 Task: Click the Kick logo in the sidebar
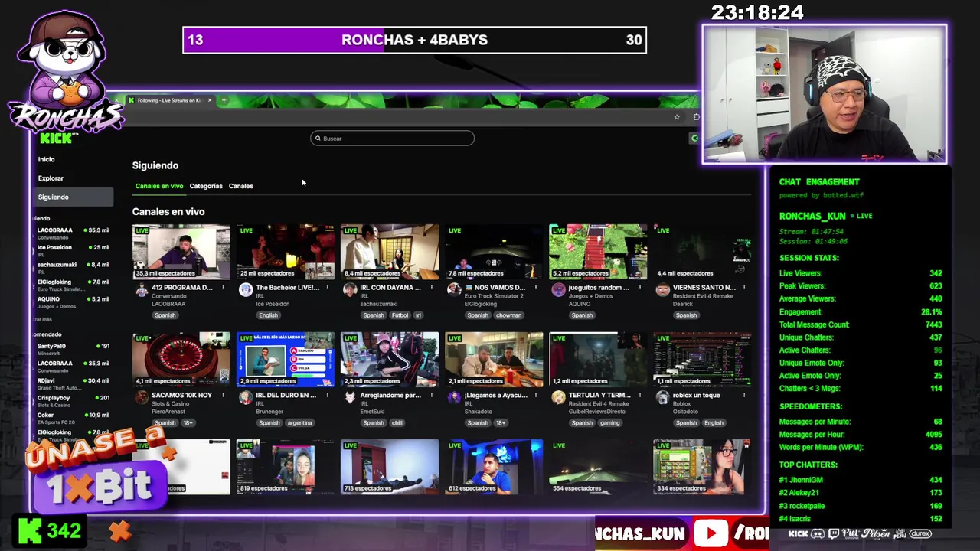click(x=56, y=139)
